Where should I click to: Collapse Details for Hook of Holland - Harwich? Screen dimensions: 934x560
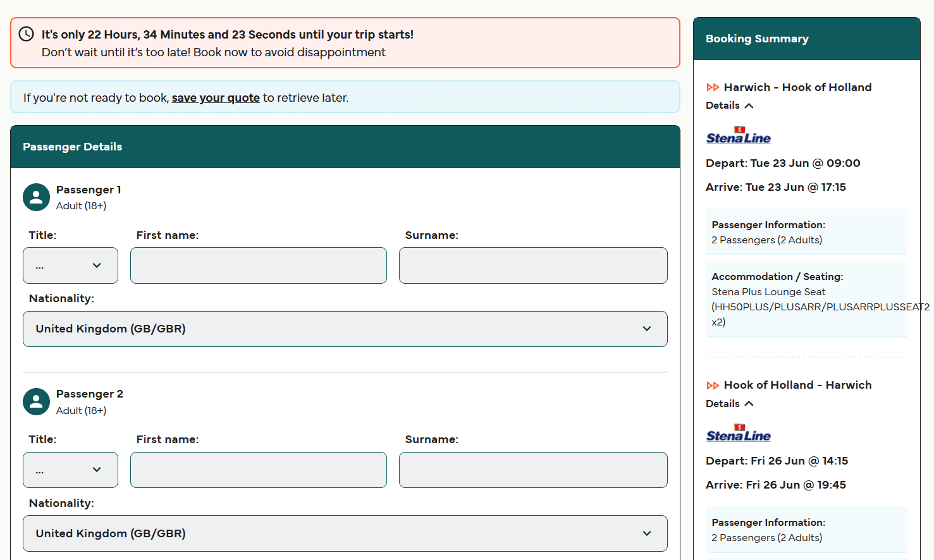730,403
